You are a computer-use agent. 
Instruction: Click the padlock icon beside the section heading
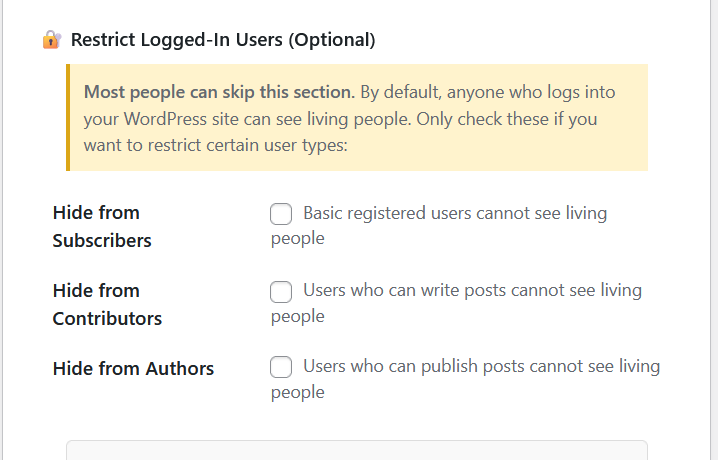point(51,40)
